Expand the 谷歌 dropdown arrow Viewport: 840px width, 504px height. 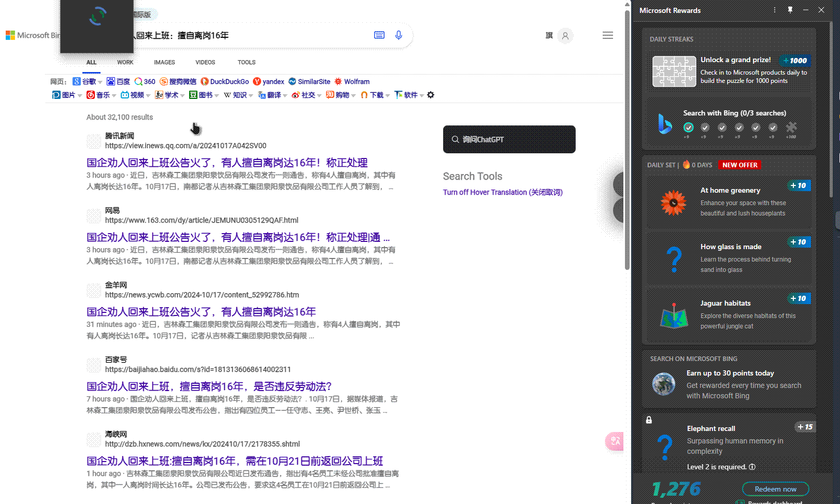[100, 82]
